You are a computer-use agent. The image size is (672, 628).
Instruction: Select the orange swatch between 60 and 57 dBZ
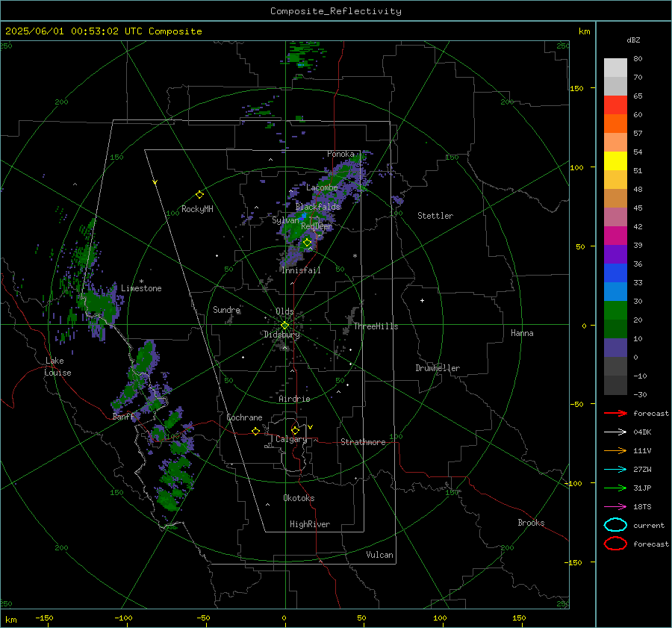(615, 124)
